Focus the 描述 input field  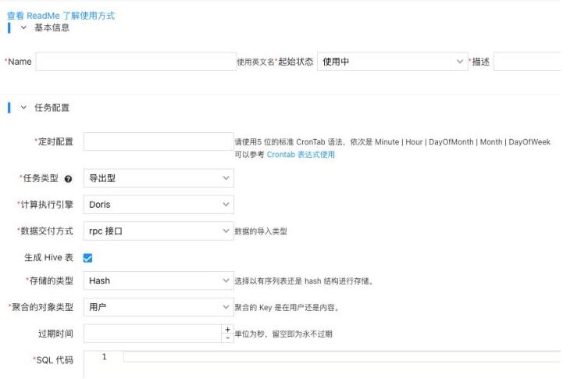[x=527, y=62]
